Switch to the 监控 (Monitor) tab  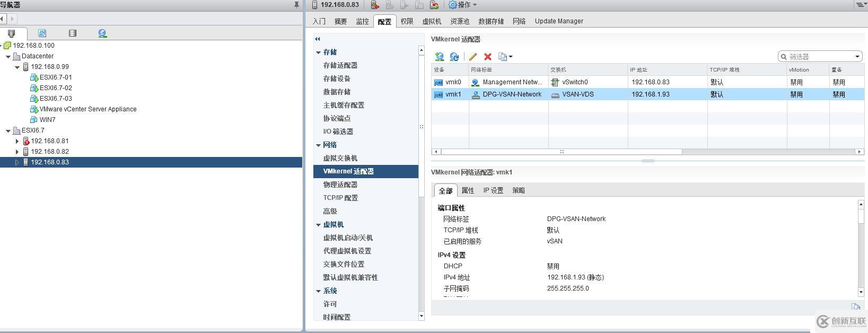362,21
